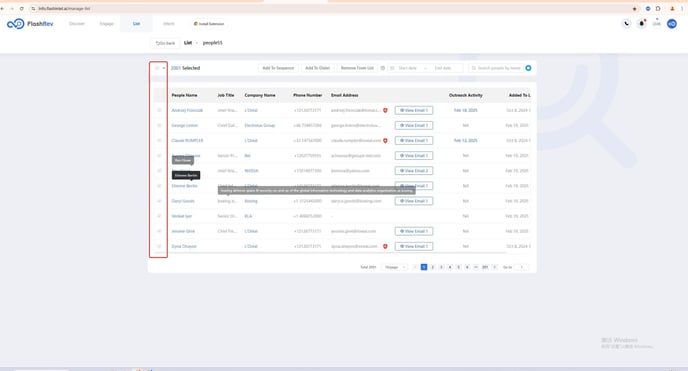
Task: Click the bookmark star in address bar
Action: click(x=634, y=8)
